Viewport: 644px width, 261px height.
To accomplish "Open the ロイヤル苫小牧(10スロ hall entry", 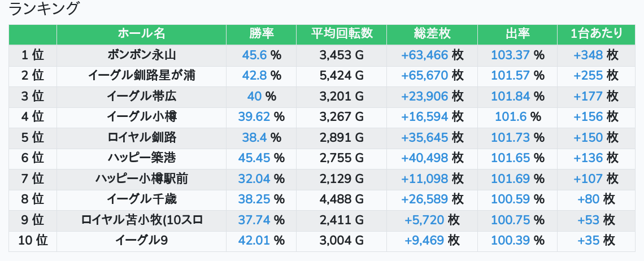I will coord(141,220).
